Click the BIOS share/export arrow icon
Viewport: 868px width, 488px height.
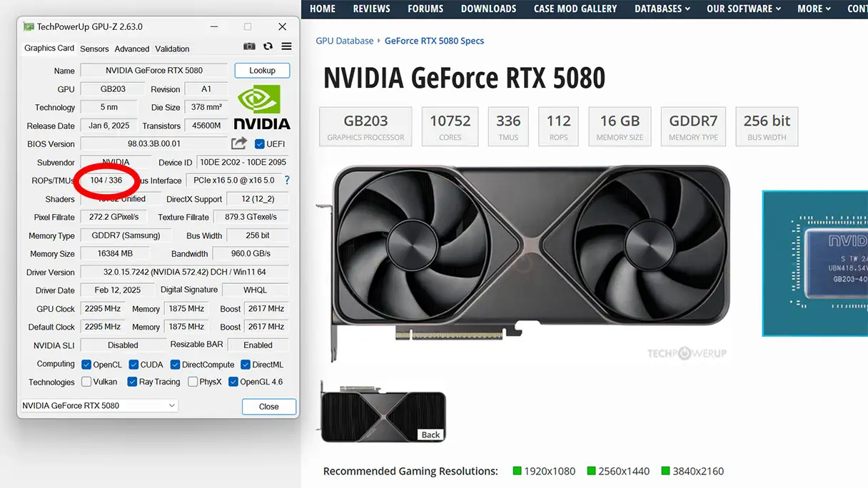(239, 143)
